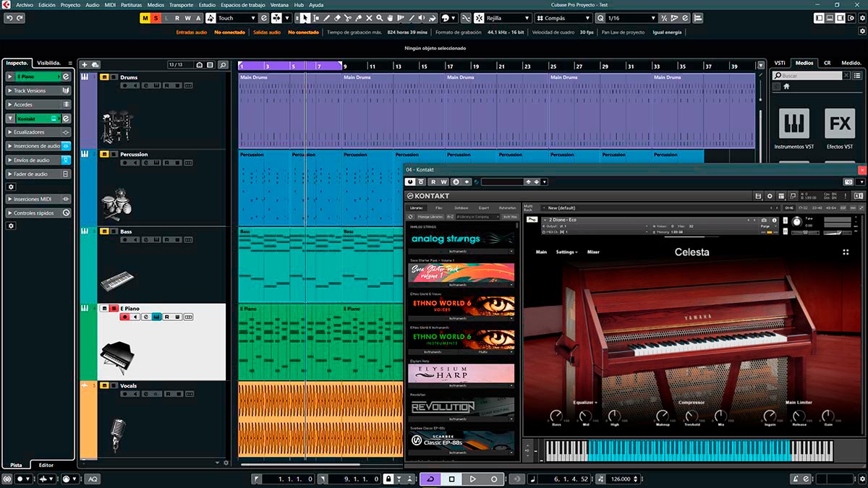The height and width of the screenshot is (488, 868).
Task: Toggle the transport cycle loop button
Action: 430,479
